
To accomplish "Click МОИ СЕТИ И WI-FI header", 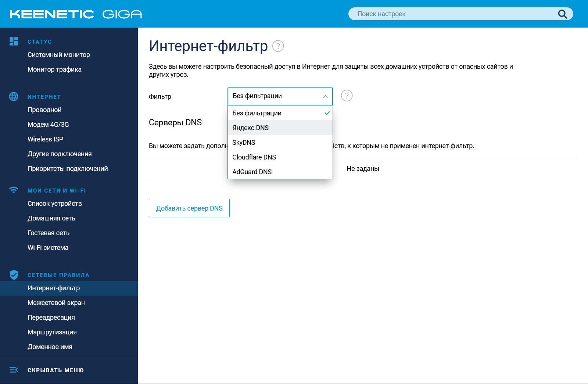I will tap(57, 190).
